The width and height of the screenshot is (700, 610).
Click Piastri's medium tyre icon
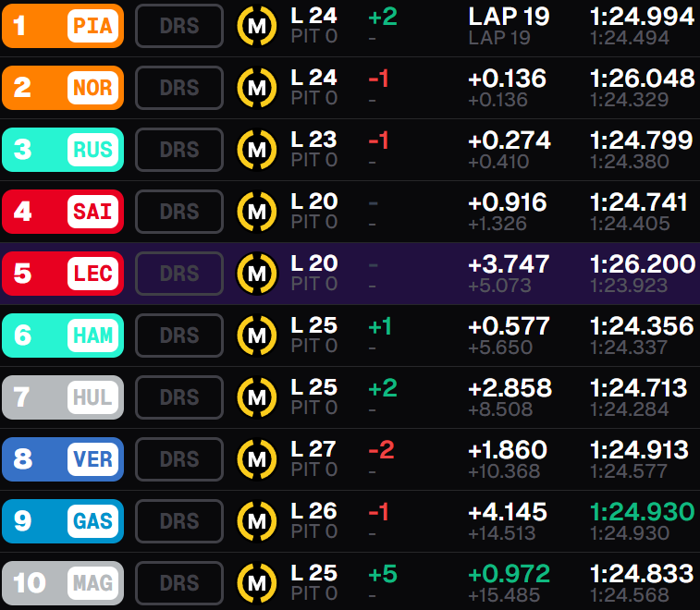tap(258, 26)
